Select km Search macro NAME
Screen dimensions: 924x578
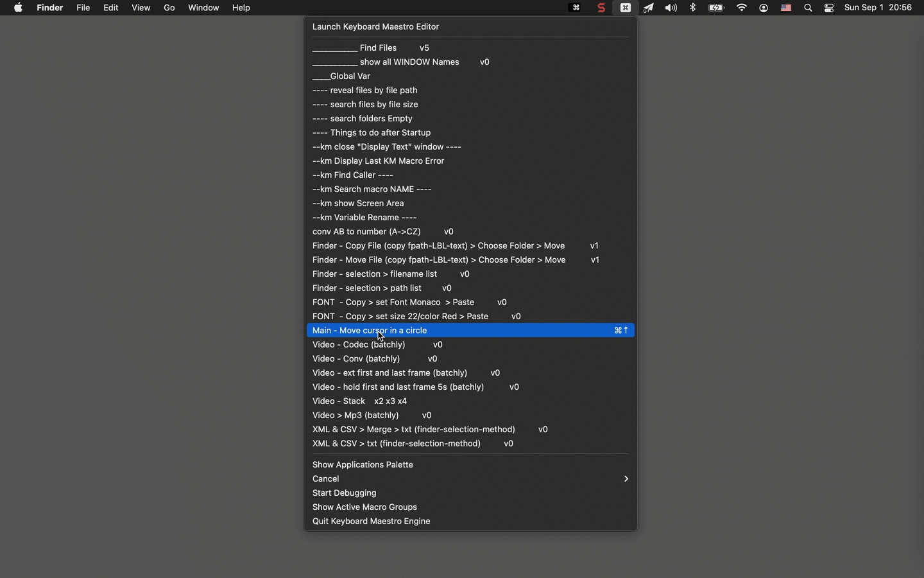(x=470, y=189)
